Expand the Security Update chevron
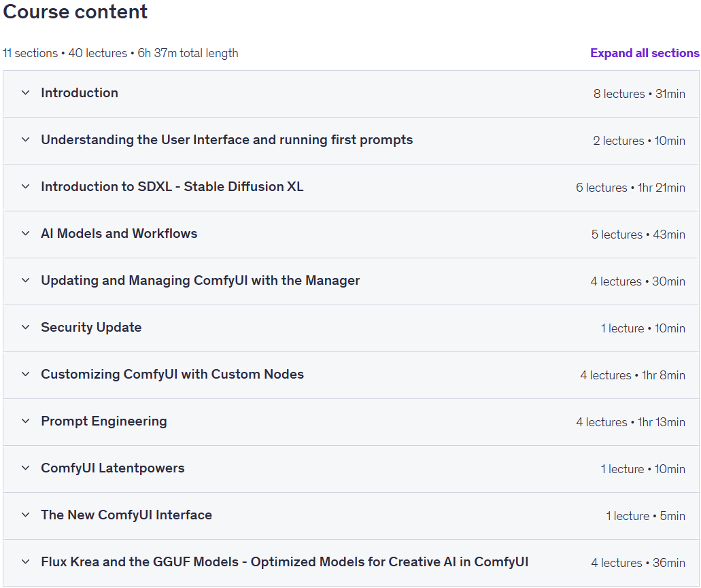701x588 pixels. tap(25, 328)
